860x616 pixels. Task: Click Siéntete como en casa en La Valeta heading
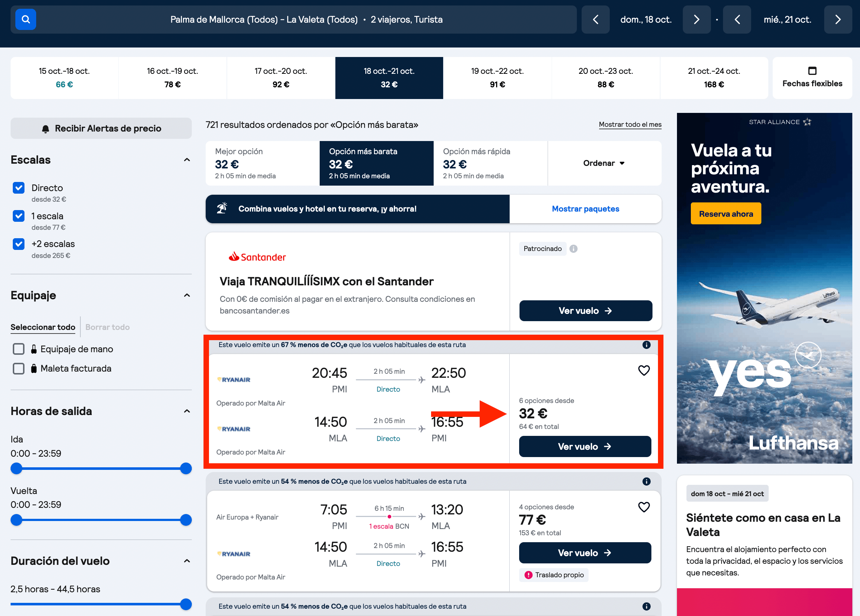click(763, 525)
